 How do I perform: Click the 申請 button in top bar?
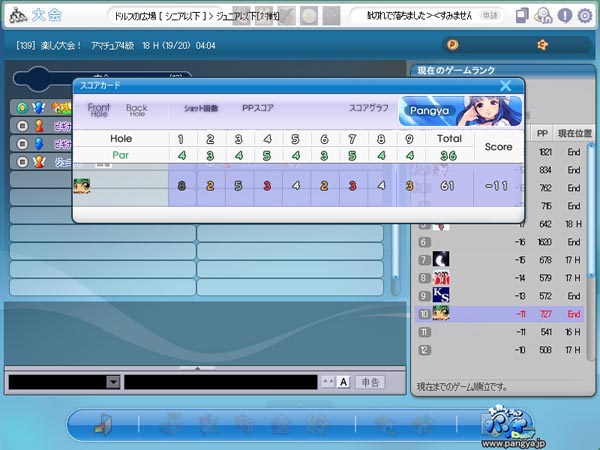tap(490, 16)
